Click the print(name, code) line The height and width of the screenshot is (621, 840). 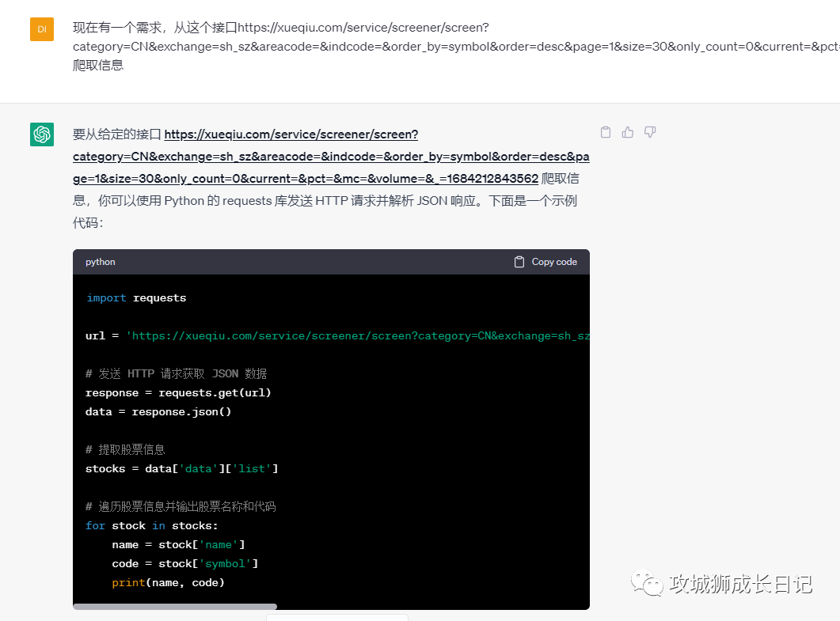(x=168, y=582)
